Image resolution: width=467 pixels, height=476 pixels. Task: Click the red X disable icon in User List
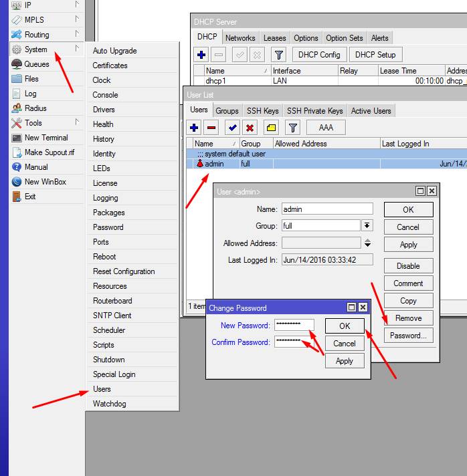coord(250,128)
